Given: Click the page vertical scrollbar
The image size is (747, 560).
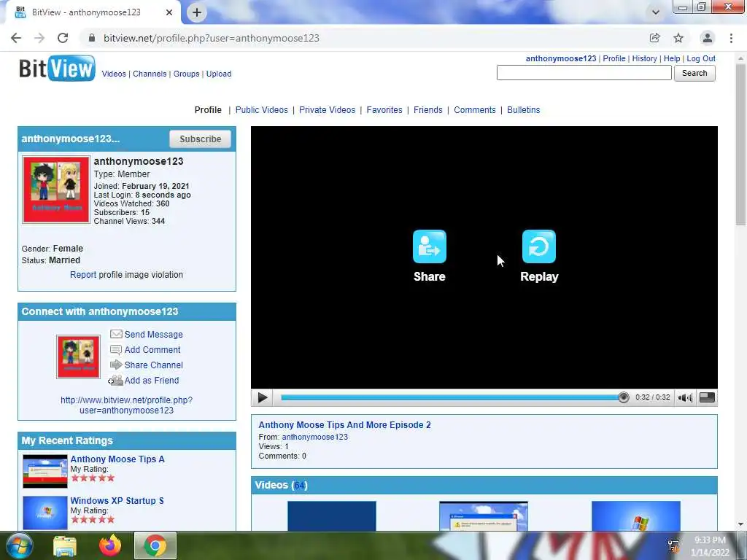Looking at the screenshot, I should click(740, 145).
